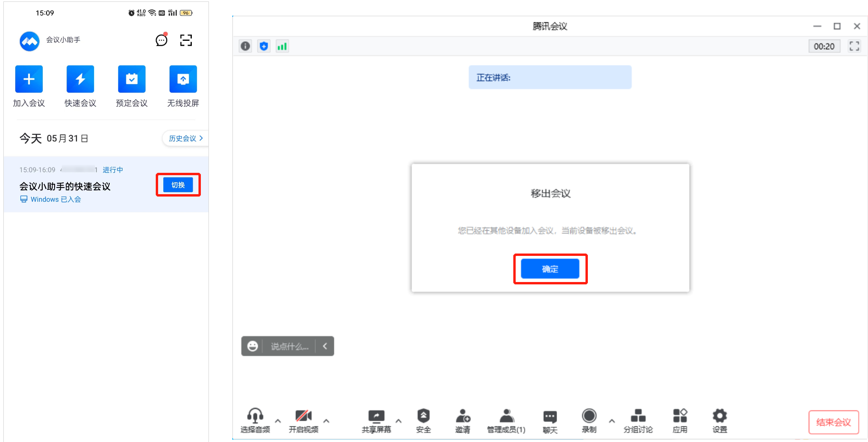The image size is (868, 442).
Task: Open the 预定会议 schedule icon
Action: click(x=132, y=79)
